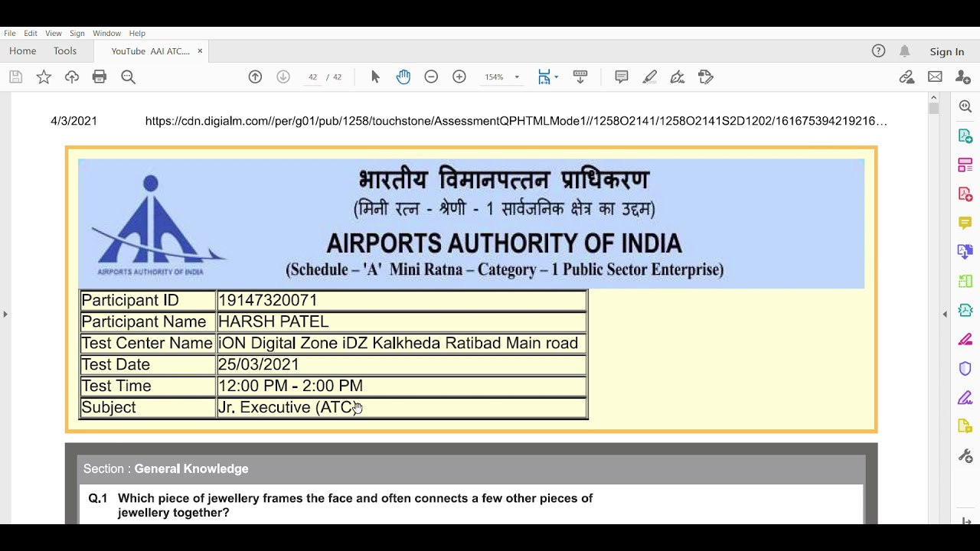
Task: Go to next page with down arrow
Action: click(x=283, y=77)
